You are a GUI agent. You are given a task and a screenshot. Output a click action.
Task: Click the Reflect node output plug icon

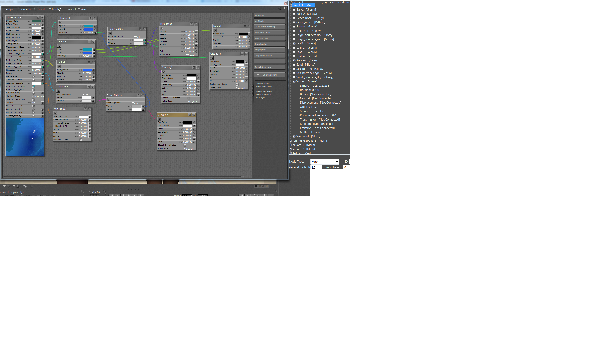coord(59,66)
